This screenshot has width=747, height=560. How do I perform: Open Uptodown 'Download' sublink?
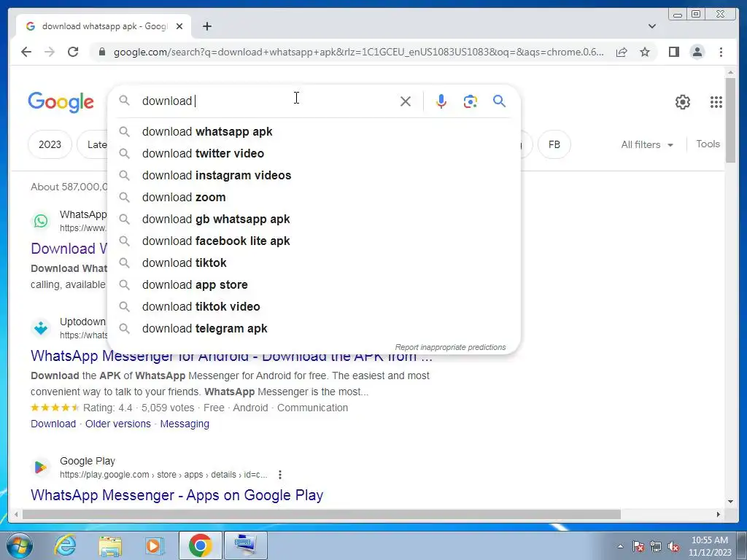pos(53,424)
